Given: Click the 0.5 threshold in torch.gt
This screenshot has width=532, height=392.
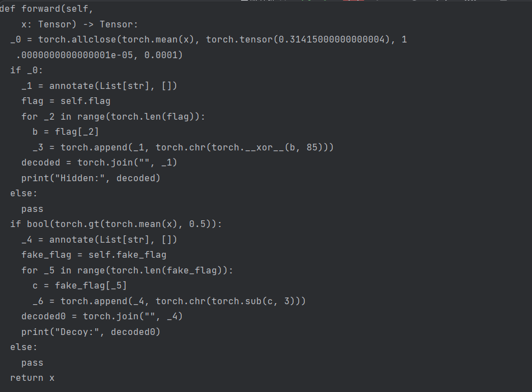Looking at the screenshot, I should [x=197, y=224].
